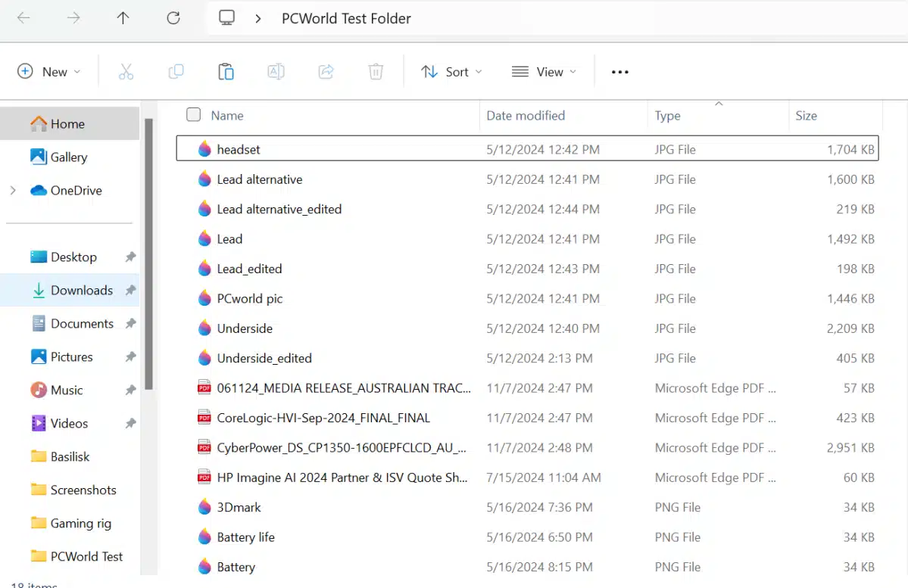The height and width of the screenshot is (588, 908).
Task: Click the Up navigation arrow
Action: [x=123, y=18]
